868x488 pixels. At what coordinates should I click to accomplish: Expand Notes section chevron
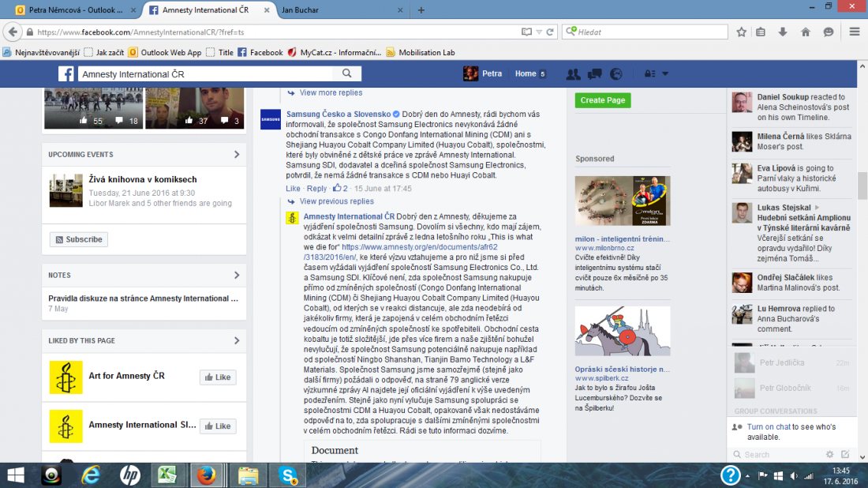tap(237, 276)
